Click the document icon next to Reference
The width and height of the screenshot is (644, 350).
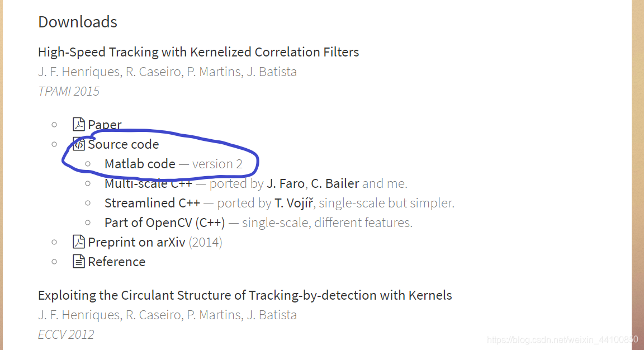(78, 261)
